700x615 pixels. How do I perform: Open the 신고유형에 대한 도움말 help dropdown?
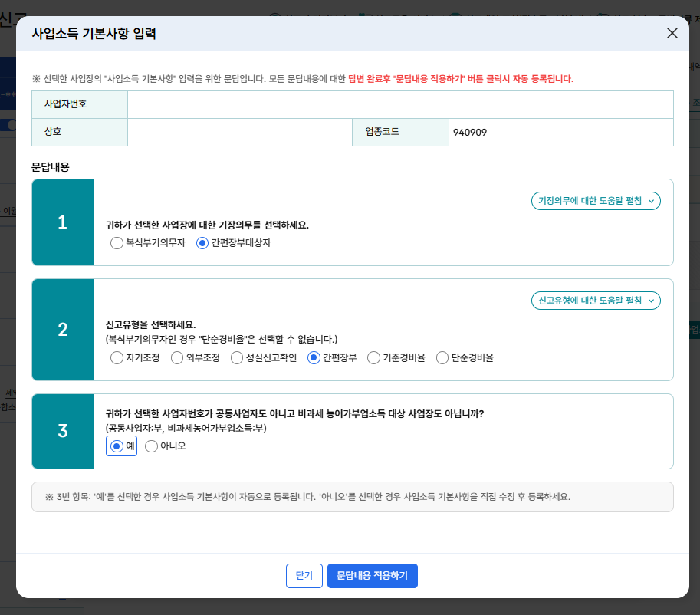[x=596, y=301]
